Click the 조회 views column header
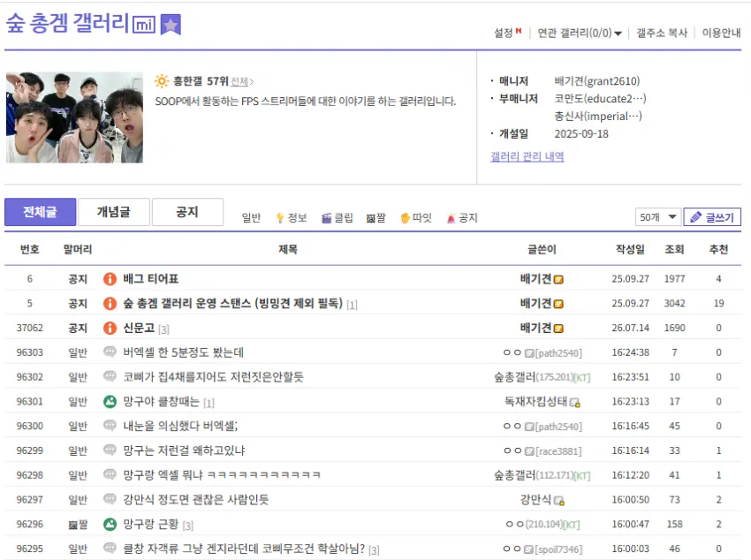Screen dimensions: 751x560 pyautogui.click(x=674, y=249)
